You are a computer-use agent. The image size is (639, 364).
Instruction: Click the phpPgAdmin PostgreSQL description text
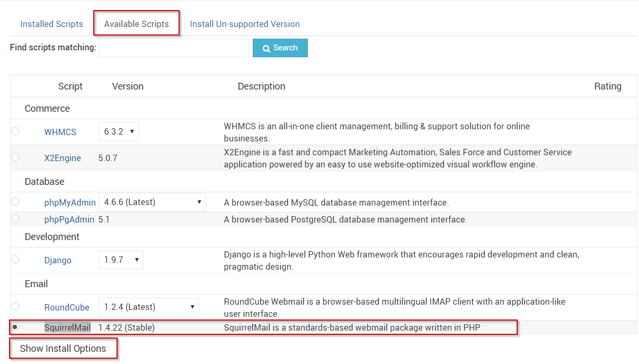(x=345, y=219)
